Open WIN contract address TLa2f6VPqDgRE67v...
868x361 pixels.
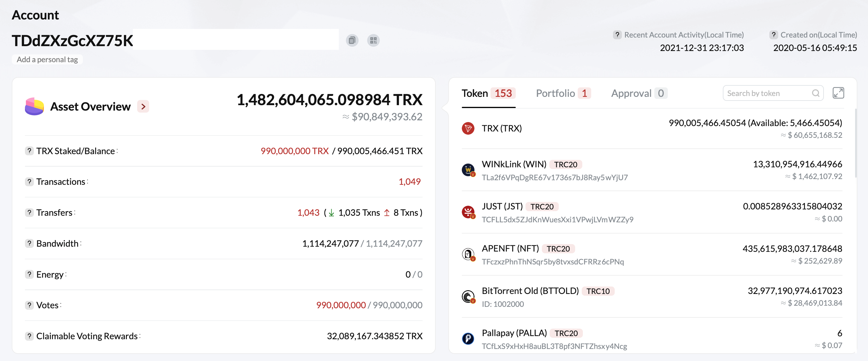point(555,177)
